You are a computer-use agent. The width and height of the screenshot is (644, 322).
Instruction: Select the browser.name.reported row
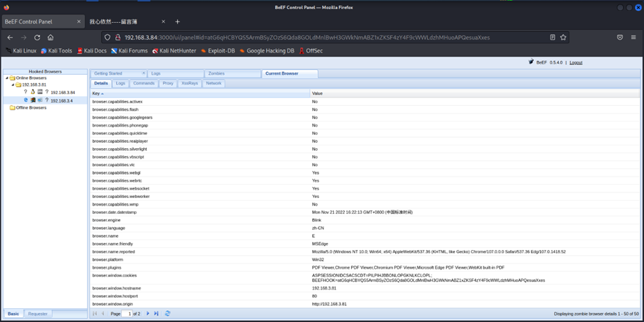tap(365, 252)
